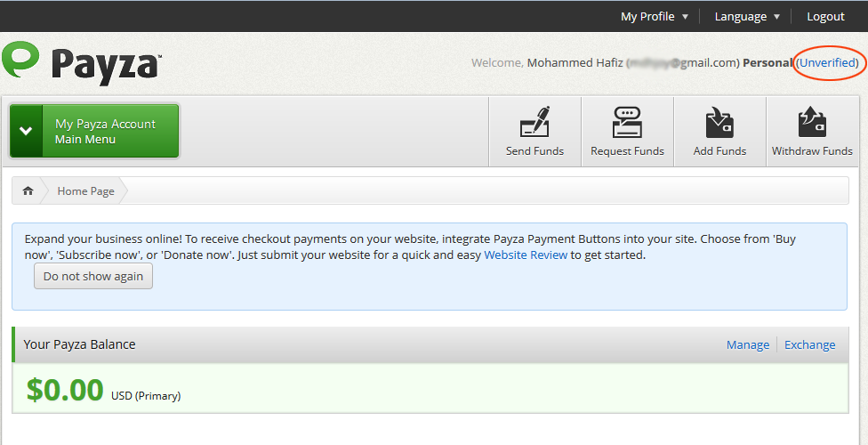Go to home via breadcrumb house icon

click(x=28, y=190)
